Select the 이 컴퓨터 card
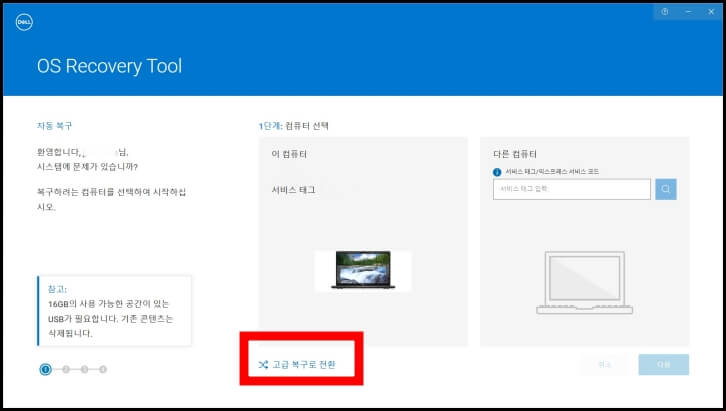Screen dimensions: 726x411 (363, 241)
